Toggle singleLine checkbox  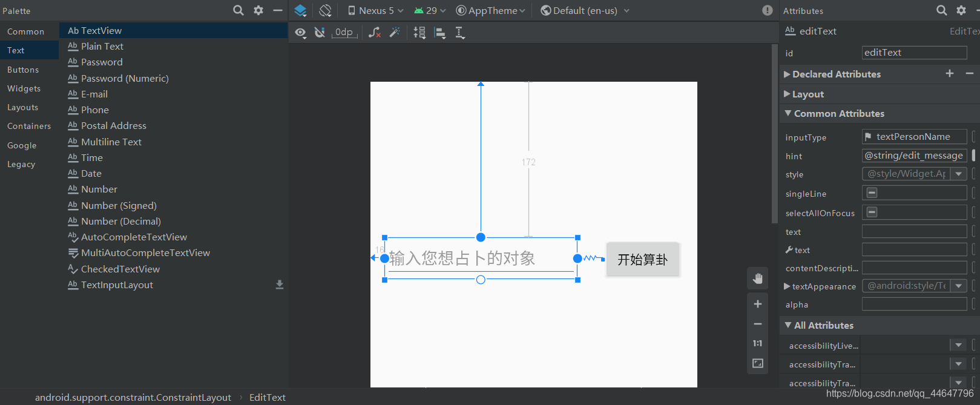(872, 193)
